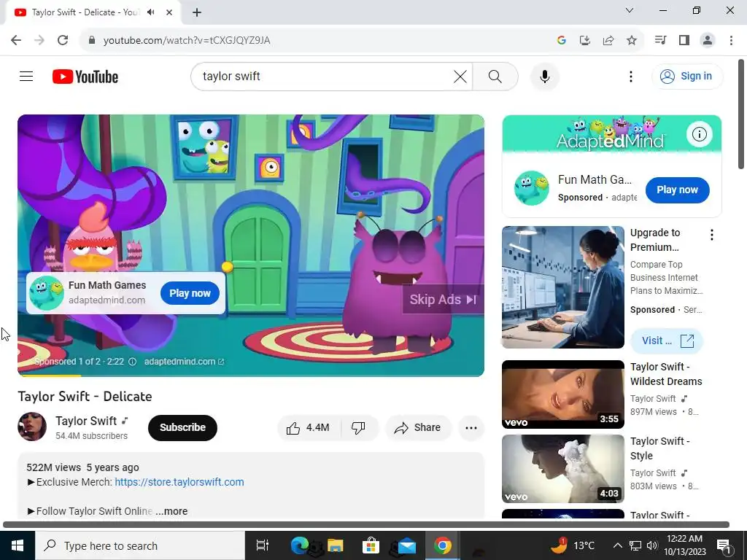Viewport: 747px width, 560px height.
Task: Open Taylor Swift - Style thumbnail
Action: (562, 469)
